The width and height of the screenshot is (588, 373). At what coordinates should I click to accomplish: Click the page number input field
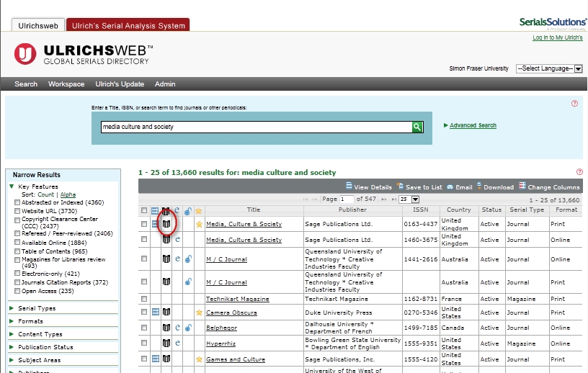(347, 199)
